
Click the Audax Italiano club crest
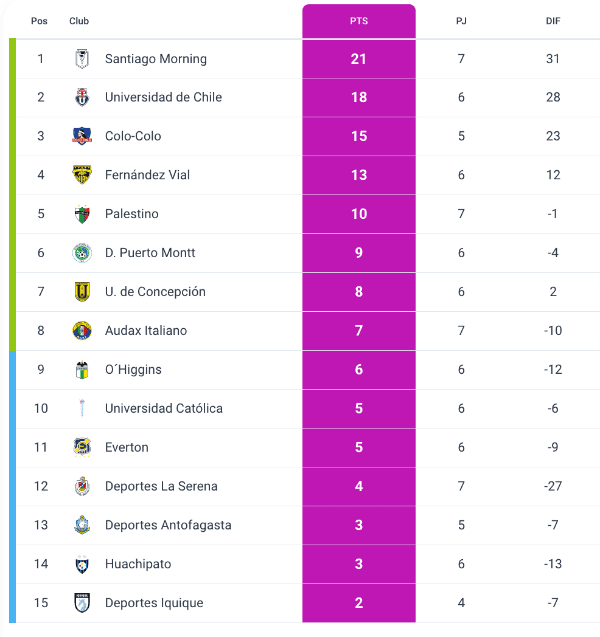point(82,331)
